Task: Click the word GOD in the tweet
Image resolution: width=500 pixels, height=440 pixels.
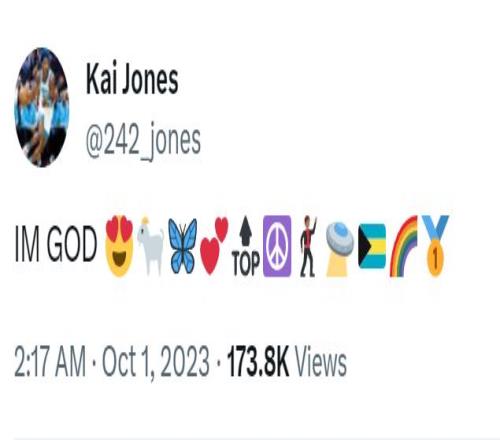Action: coord(72,244)
